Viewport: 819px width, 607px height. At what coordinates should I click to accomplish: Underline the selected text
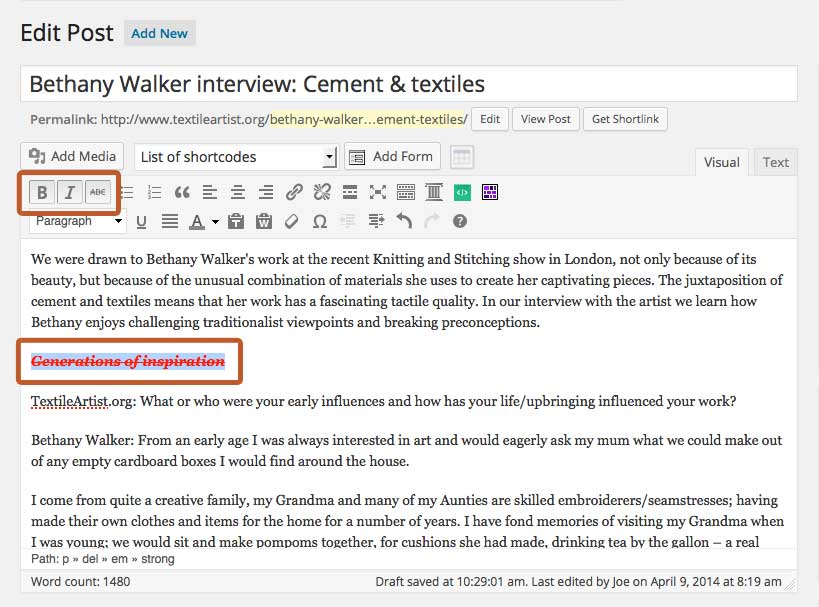click(141, 221)
